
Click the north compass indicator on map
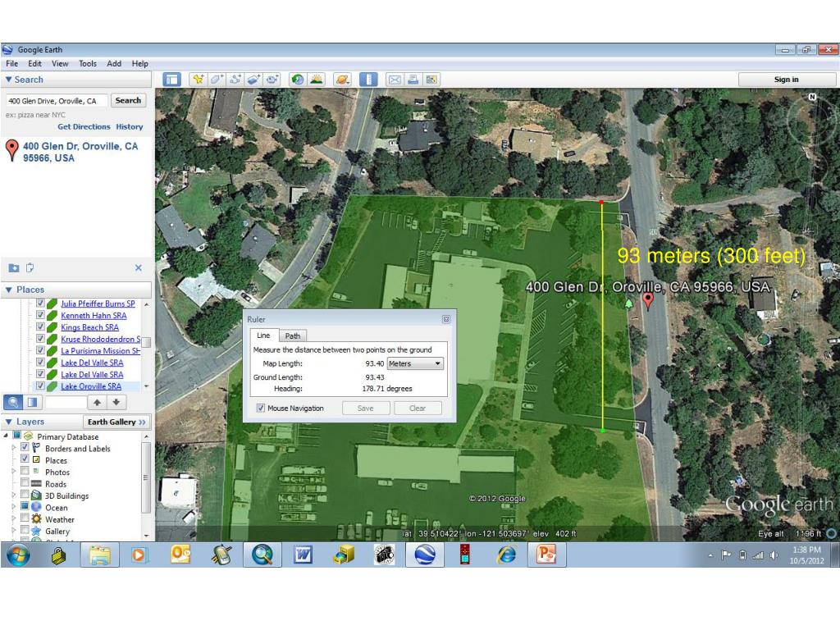[812, 97]
